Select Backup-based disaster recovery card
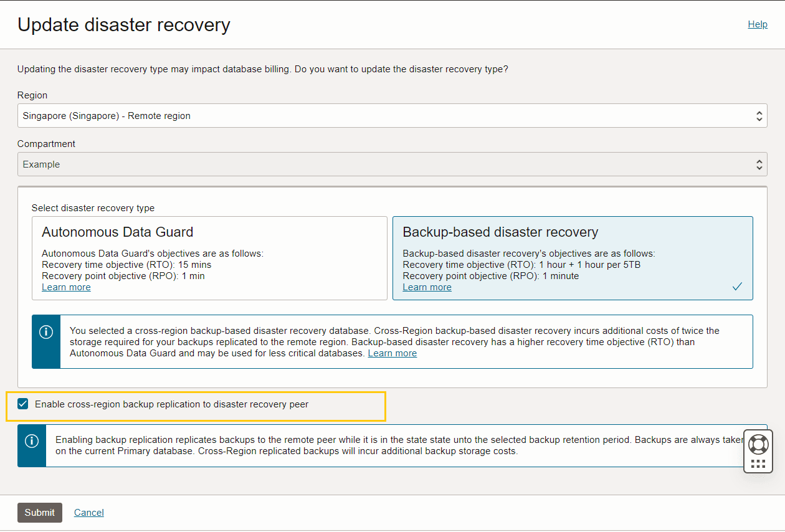Image resolution: width=785 pixels, height=532 pixels. pos(573,258)
